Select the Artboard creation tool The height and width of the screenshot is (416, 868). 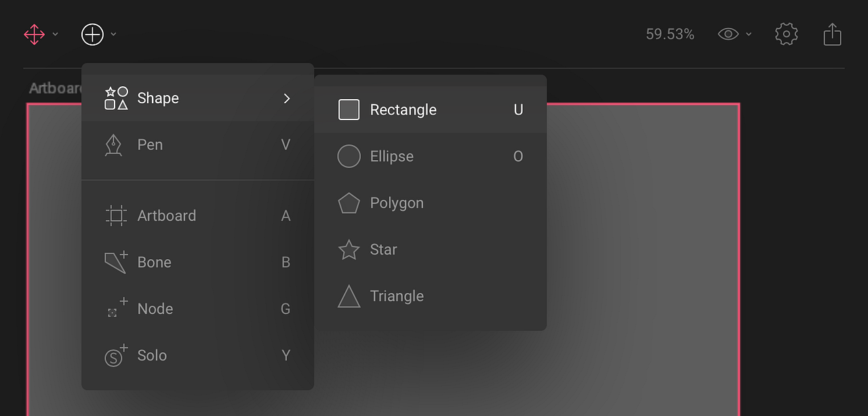(x=167, y=215)
